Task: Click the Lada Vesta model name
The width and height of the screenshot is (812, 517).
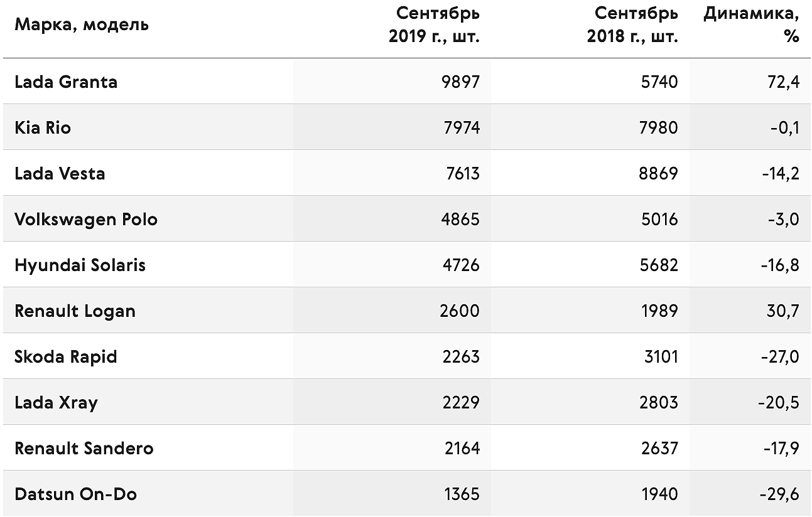Action: [x=60, y=173]
